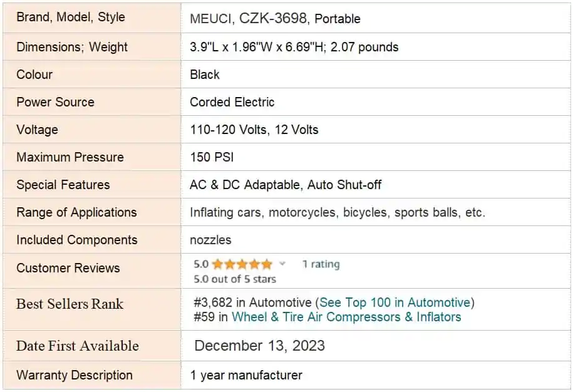Click the "110-120 Volts, 12 Volts" value

click(x=254, y=130)
